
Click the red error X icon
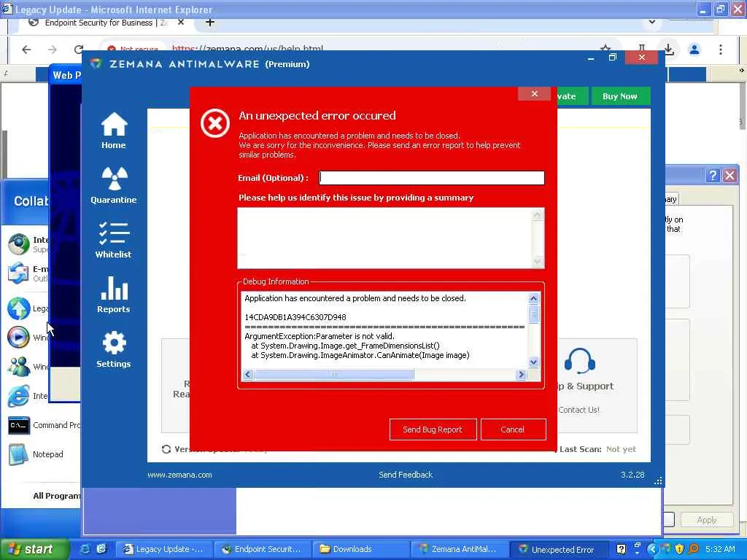pyautogui.click(x=215, y=123)
